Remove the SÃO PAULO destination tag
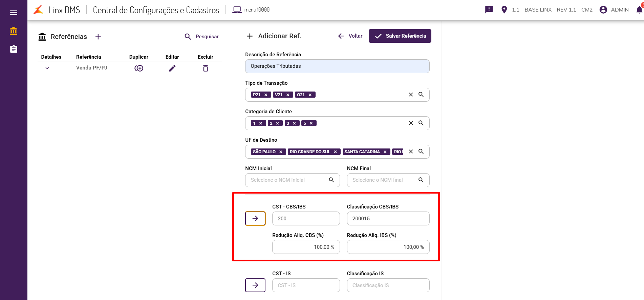Image resolution: width=644 pixels, height=300 pixels. pos(281,152)
